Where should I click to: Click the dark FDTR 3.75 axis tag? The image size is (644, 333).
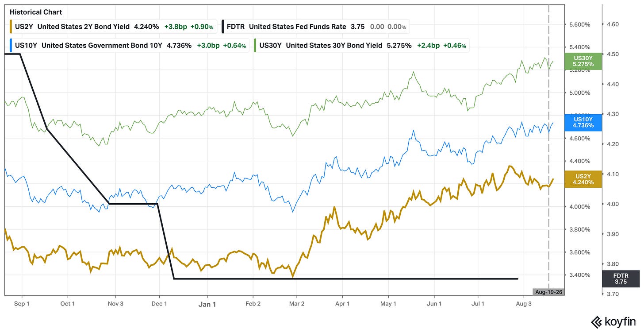pos(621,279)
